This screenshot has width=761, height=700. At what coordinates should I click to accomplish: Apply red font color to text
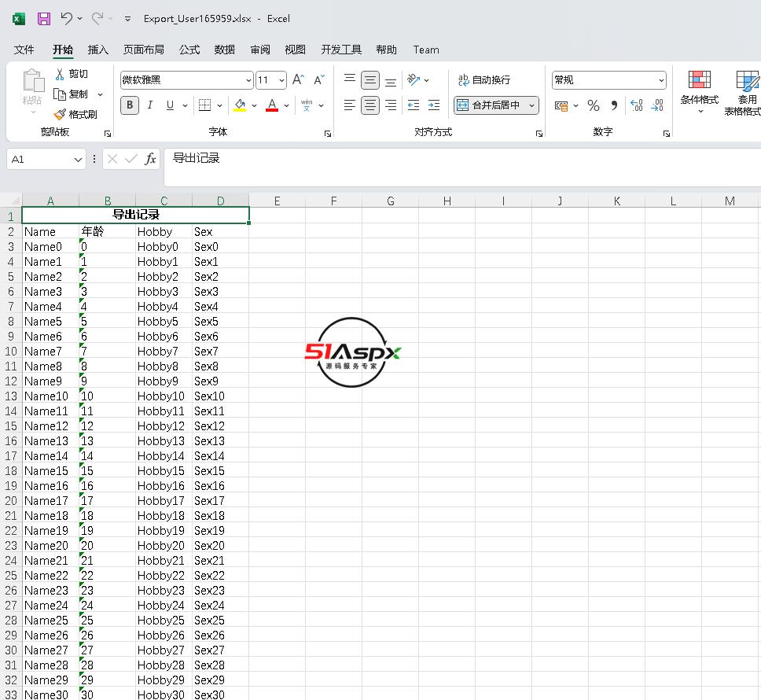(x=272, y=105)
